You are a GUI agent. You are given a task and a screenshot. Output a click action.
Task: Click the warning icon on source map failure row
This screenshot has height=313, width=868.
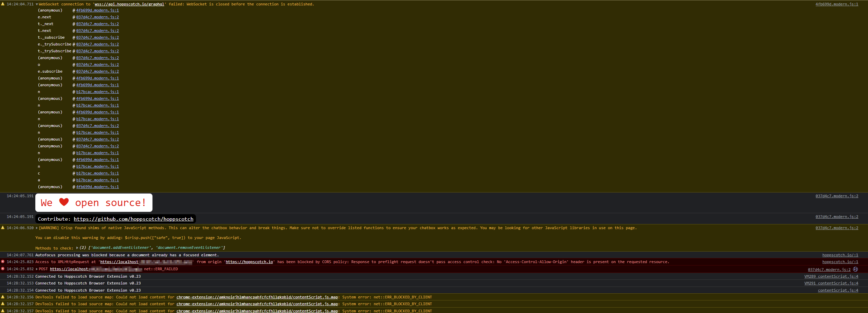pos(2,297)
